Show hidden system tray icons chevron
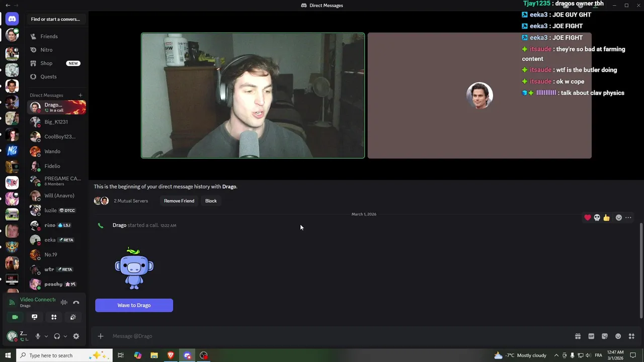Viewport: 644px width, 362px height. (x=556, y=355)
